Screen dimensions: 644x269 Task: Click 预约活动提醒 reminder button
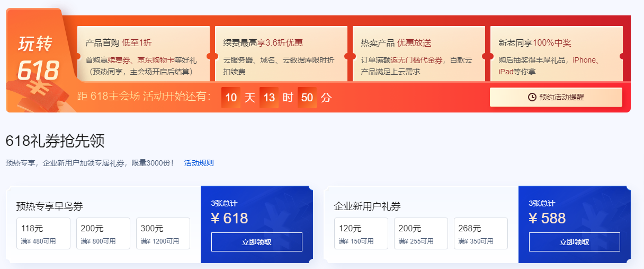pos(556,97)
